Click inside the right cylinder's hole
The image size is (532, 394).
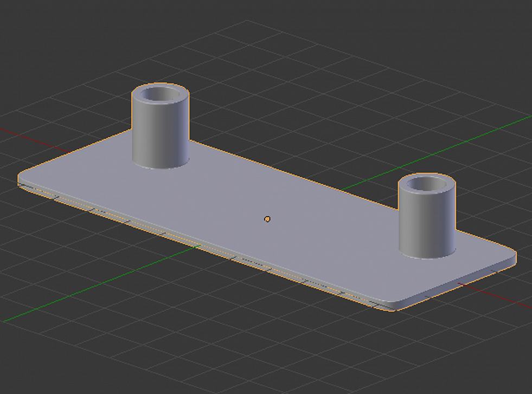pyautogui.click(x=427, y=184)
